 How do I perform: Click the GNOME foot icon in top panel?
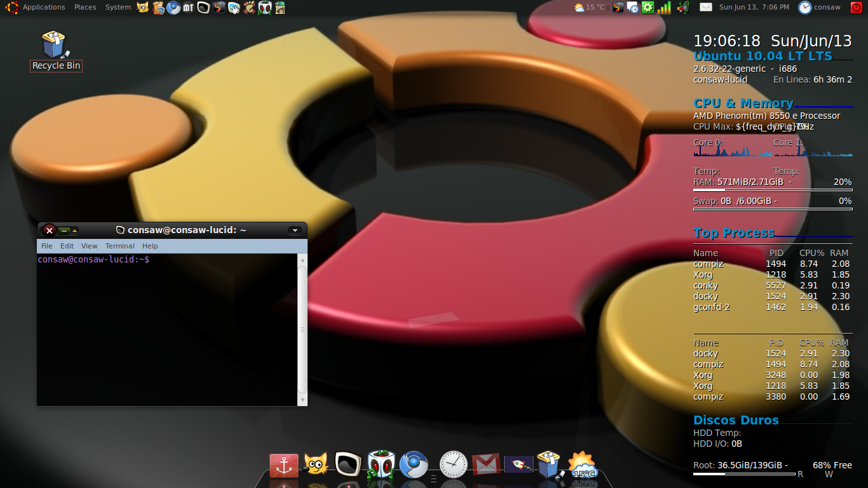[249, 8]
